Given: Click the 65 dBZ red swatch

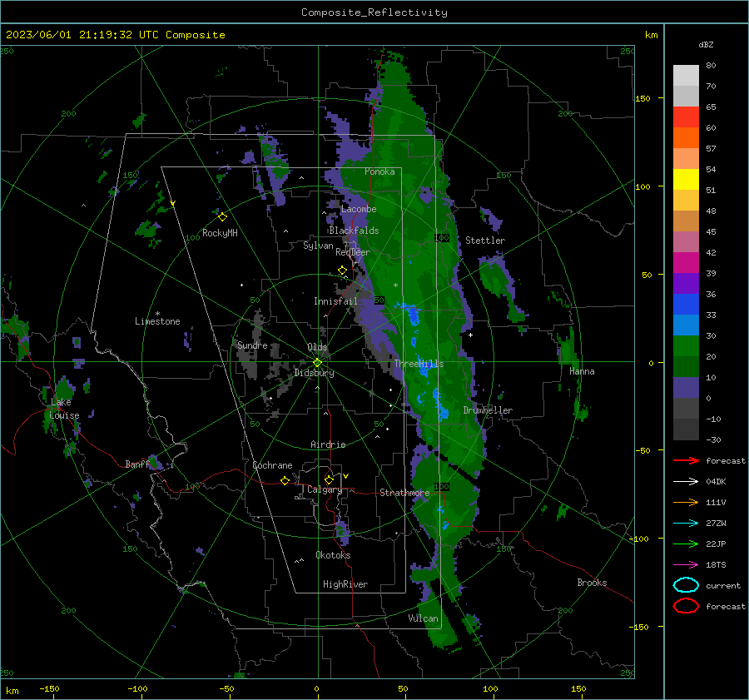Looking at the screenshot, I should point(686,117).
